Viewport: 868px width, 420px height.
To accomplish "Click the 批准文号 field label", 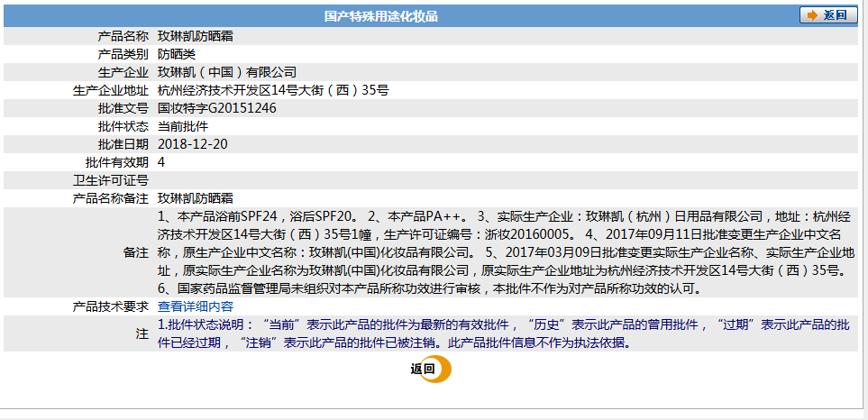I will click(x=123, y=108).
